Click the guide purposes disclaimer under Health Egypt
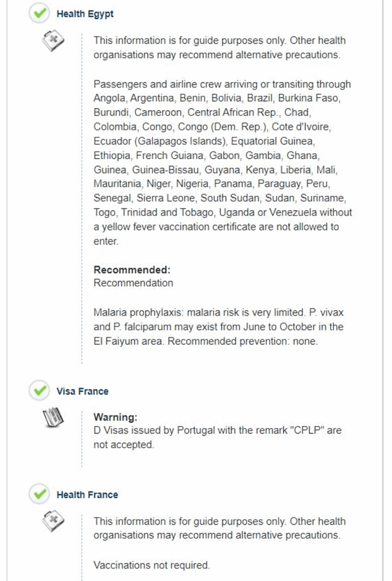Screen dimensions: 392x581 tap(219, 48)
